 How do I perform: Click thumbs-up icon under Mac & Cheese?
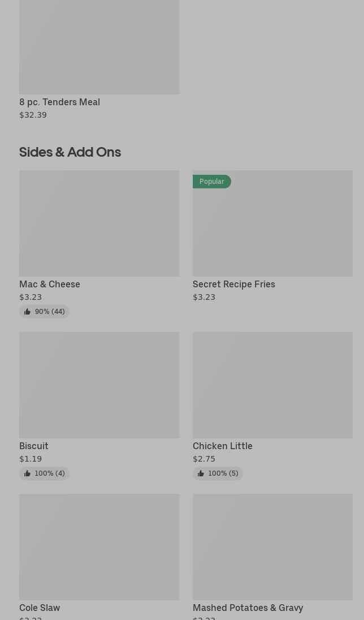click(27, 312)
